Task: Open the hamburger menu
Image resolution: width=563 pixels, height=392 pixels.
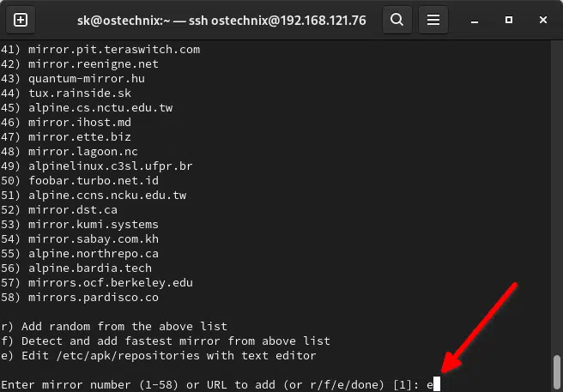Action: [x=434, y=18]
